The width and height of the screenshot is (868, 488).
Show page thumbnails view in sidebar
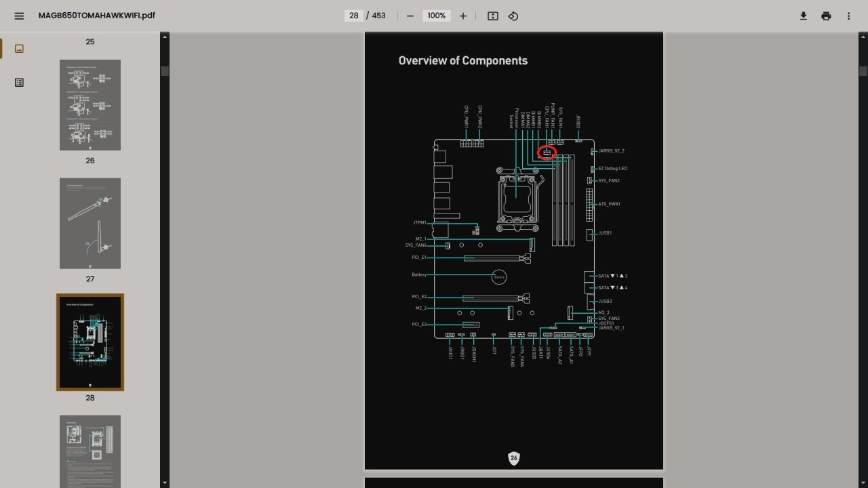click(19, 49)
